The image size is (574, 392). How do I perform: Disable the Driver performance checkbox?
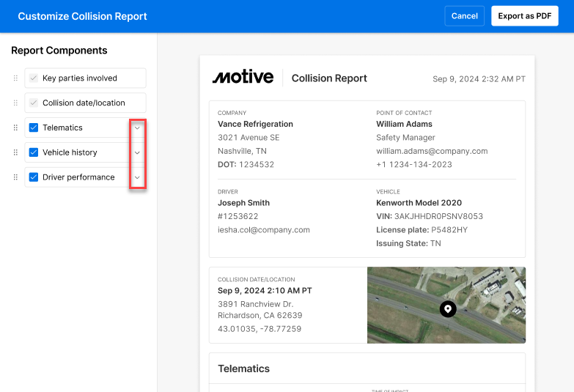click(34, 177)
